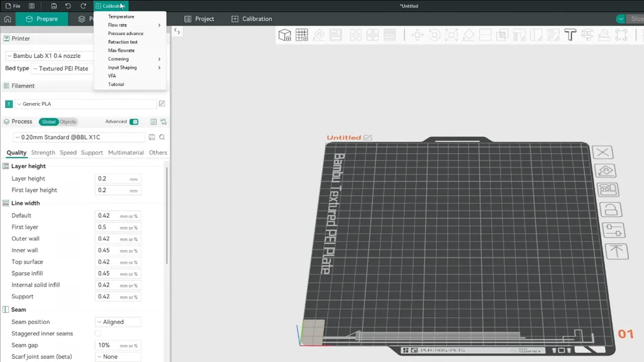
Task: Expand the Cornering submenu
Action: [x=130, y=59]
